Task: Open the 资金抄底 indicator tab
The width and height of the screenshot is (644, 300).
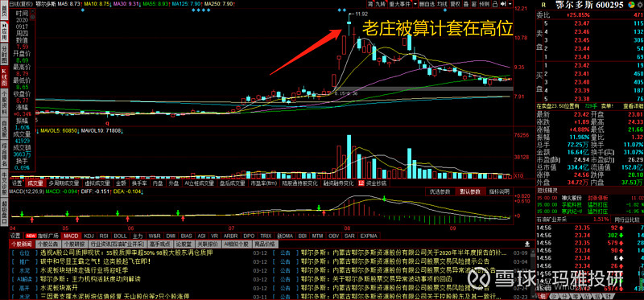Action: tap(373, 183)
